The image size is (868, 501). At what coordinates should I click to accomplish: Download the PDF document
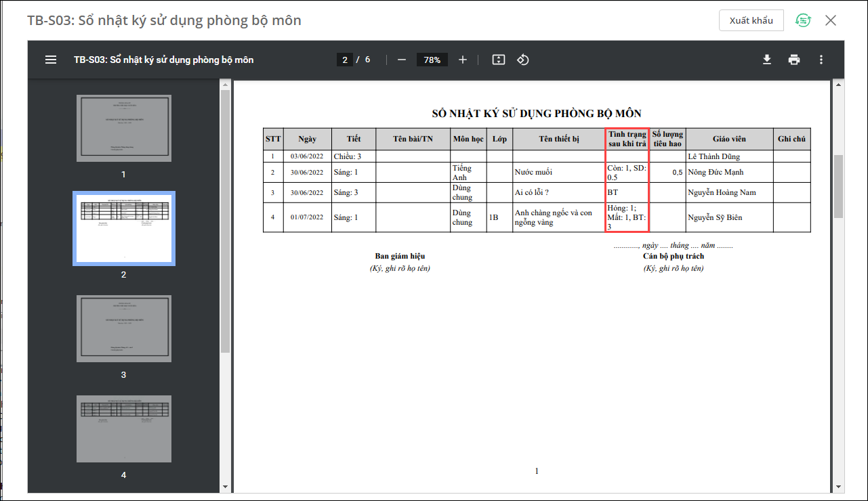coord(767,60)
